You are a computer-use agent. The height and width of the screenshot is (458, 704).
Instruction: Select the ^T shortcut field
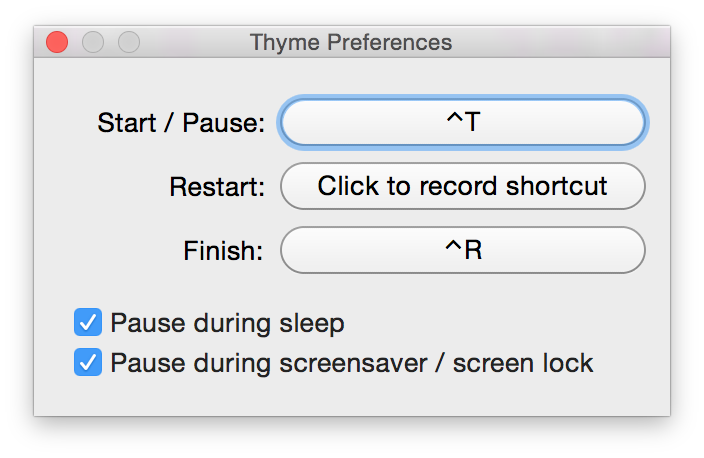point(463,123)
